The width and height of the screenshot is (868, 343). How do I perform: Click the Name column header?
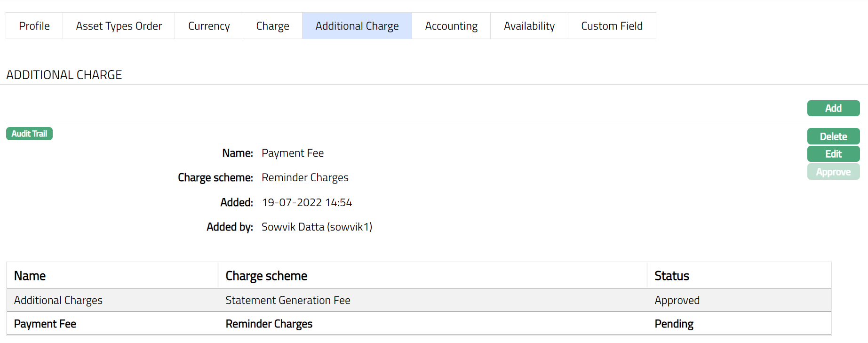(x=30, y=276)
